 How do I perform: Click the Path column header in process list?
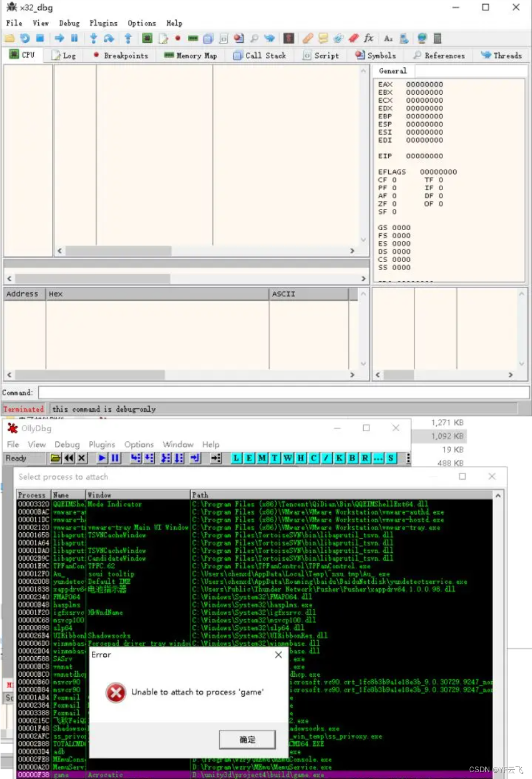(x=341, y=495)
